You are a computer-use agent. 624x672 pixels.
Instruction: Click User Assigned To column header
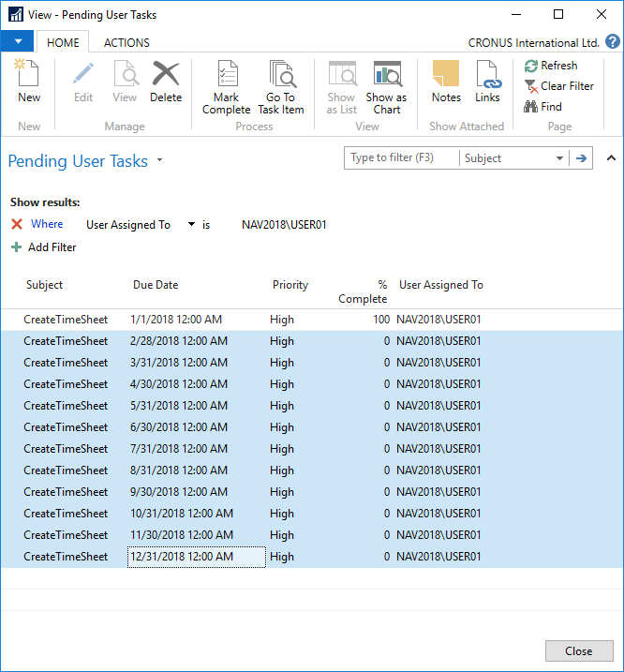(441, 285)
